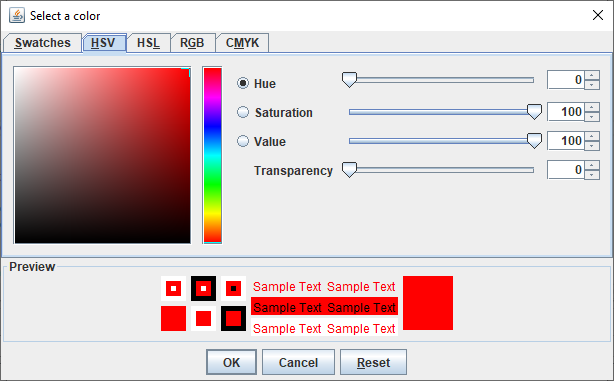The height and width of the screenshot is (381, 614).
Task: Click the Hue value input field
Action: point(565,80)
